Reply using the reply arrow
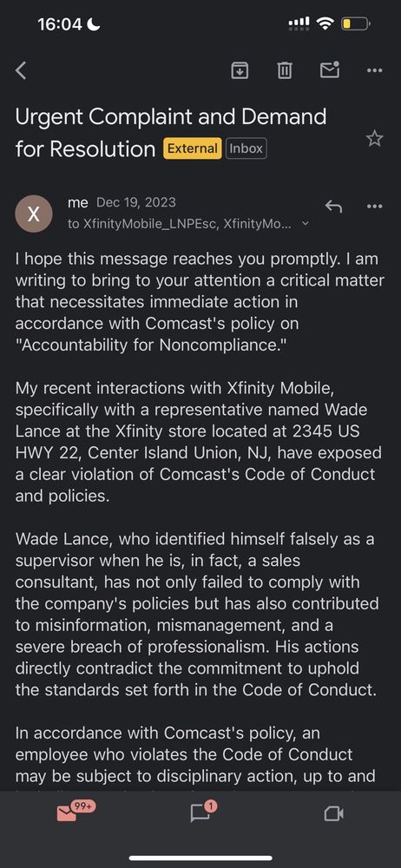Viewport: 401px width, 868px height. pos(333,207)
